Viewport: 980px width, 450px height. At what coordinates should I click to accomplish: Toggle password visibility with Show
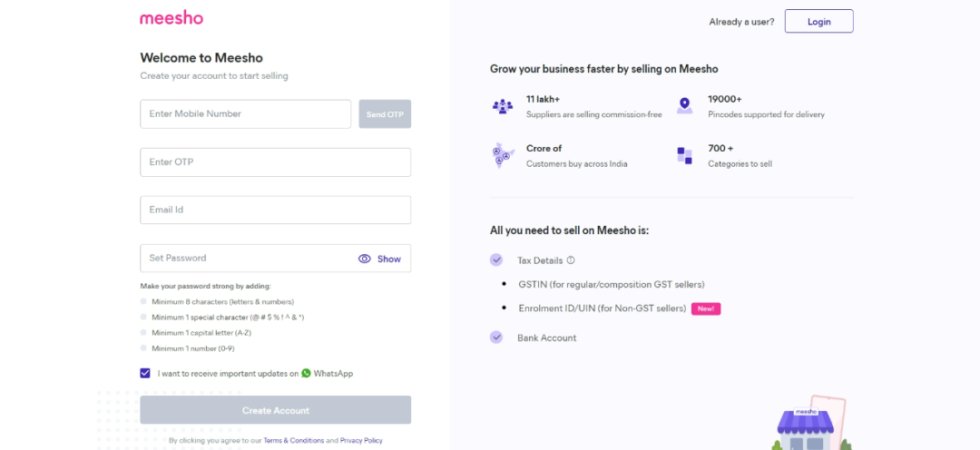tap(380, 259)
